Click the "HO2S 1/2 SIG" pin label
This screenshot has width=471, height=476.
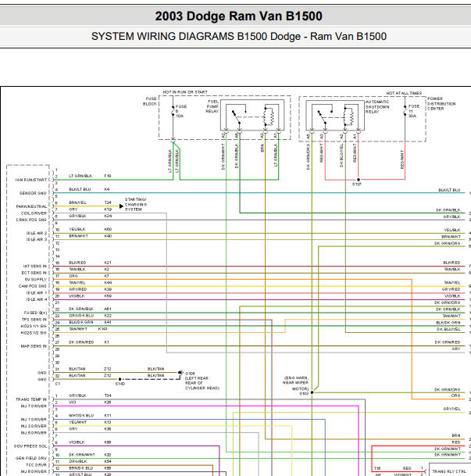tap(34, 333)
